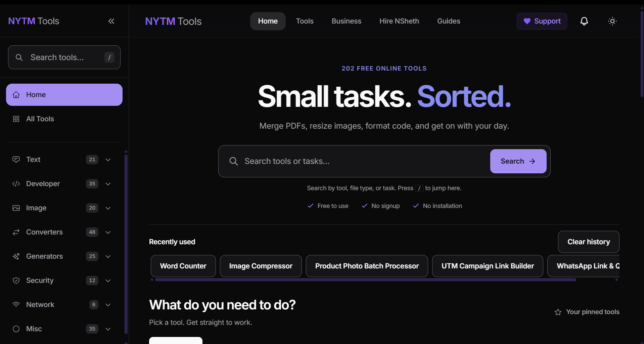Click the 'Free to use' text
This screenshot has width=644, height=344.
tap(333, 206)
